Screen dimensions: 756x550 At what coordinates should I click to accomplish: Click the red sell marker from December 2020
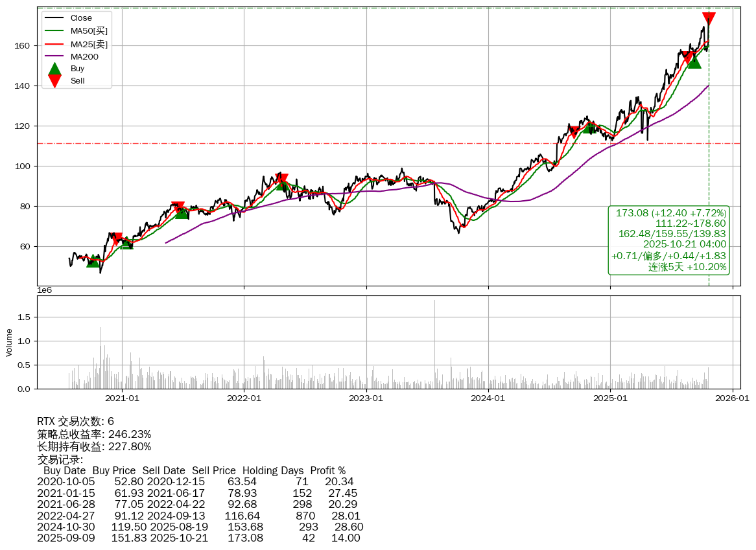pyautogui.click(x=117, y=238)
